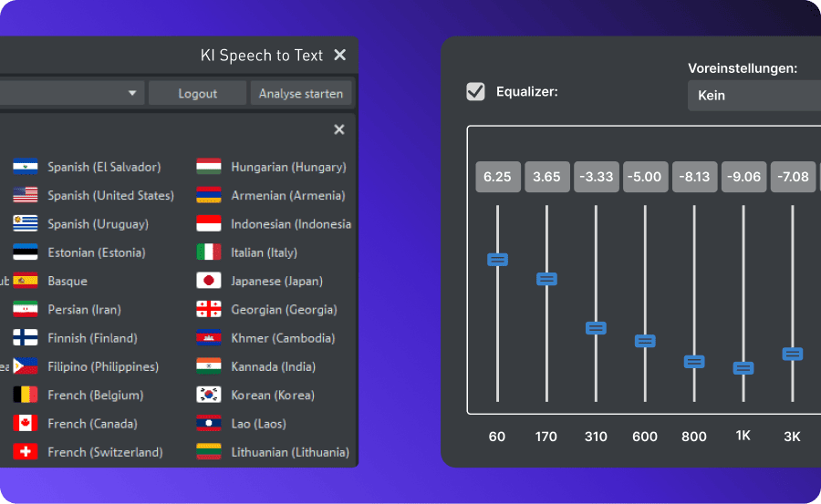Select Hungarian (Hungary) from the list
This screenshot has width=821, height=504.
click(288, 167)
